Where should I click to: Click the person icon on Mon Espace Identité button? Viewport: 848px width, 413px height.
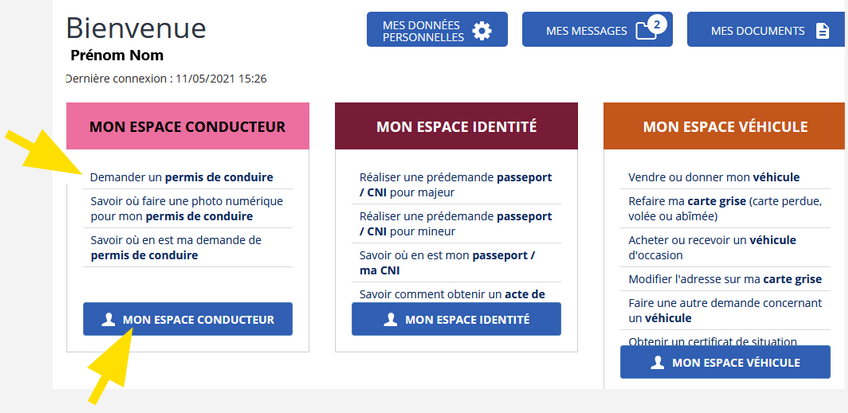tap(390, 319)
